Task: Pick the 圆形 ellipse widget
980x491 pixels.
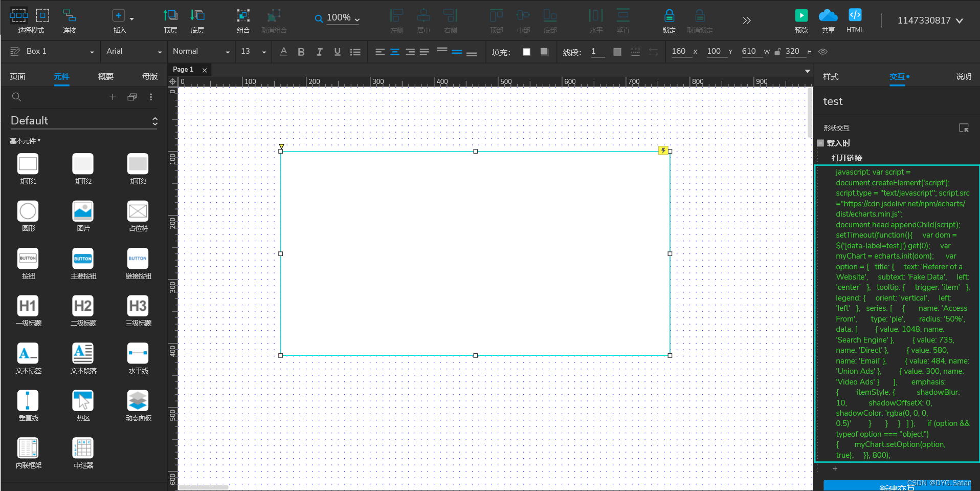Action: coord(28,211)
